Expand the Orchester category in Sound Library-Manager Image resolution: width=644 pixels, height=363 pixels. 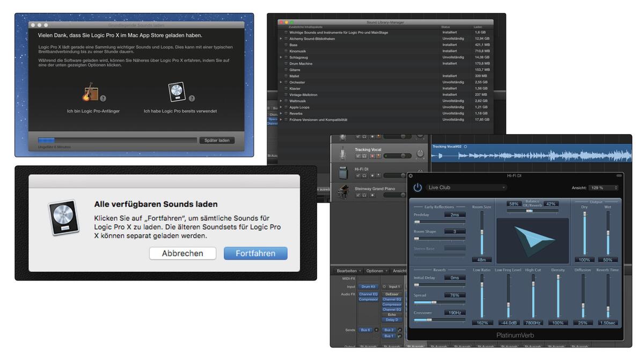click(280, 82)
